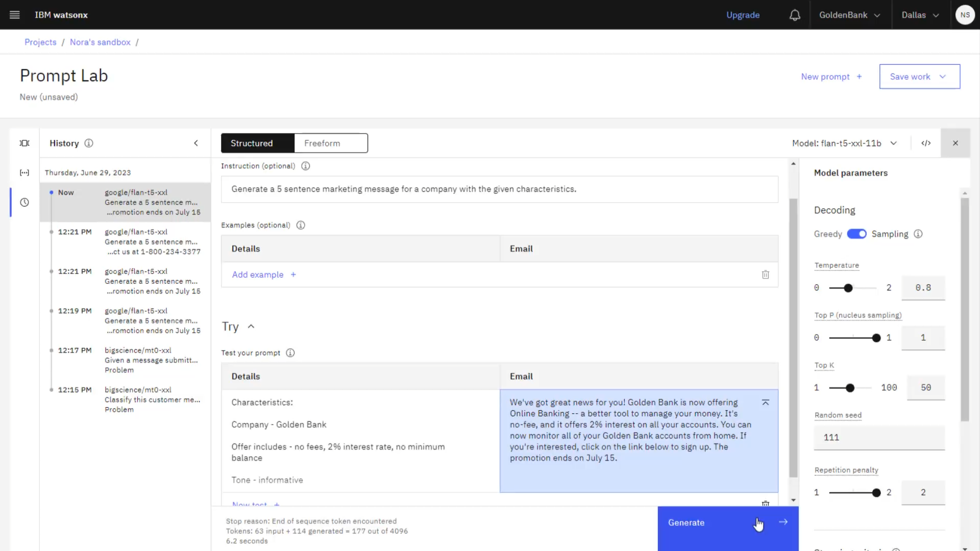
Task: Adjust the Repetition penalty slider handle
Action: (x=876, y=493)
